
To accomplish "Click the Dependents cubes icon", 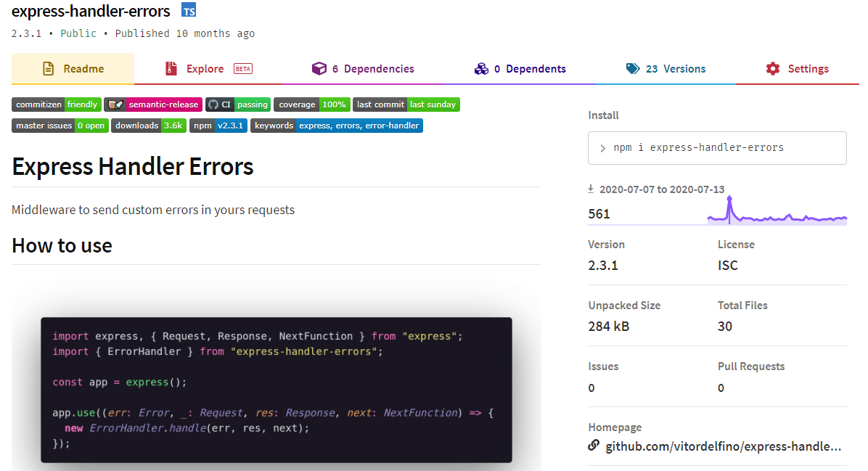I will click(481, 69).
